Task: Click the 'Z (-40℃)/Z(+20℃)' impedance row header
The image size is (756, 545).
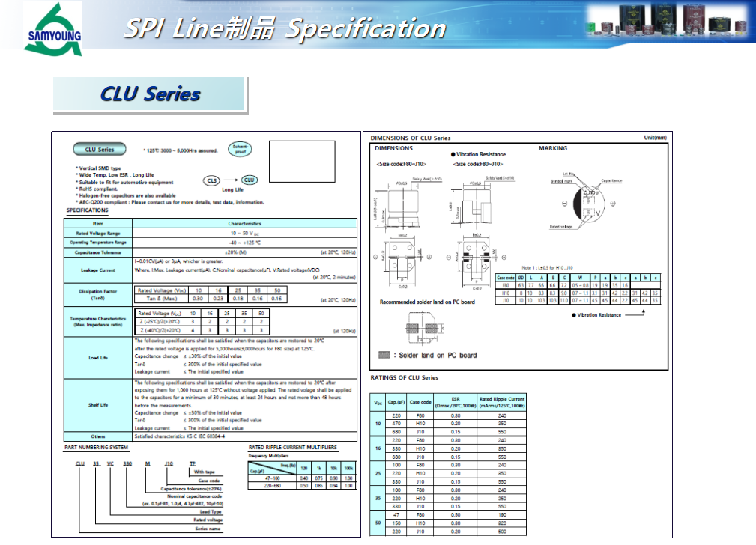Action: (x=160, y=331)
